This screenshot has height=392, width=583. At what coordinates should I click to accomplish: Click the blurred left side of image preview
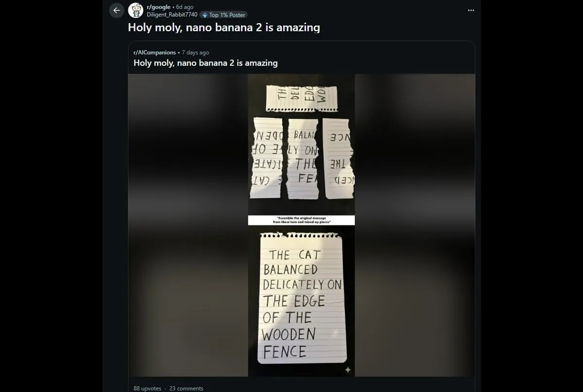click(x=188, y=224)
